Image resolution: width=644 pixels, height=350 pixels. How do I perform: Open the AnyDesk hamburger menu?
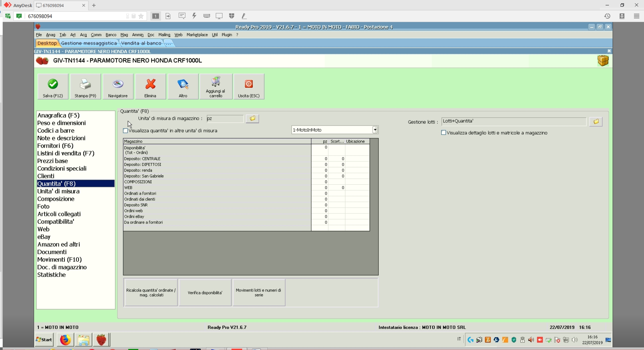coord(637,16)
